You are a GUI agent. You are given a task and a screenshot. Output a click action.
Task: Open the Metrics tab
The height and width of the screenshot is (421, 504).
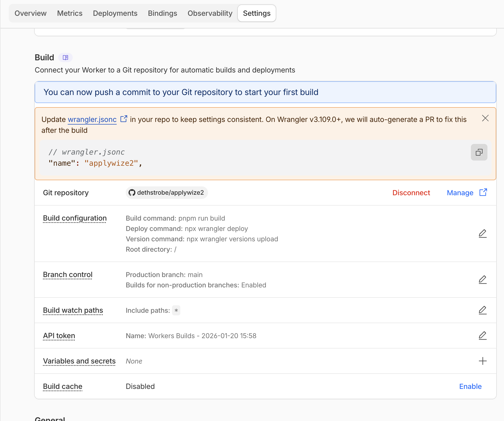click(x=69, y=13)
